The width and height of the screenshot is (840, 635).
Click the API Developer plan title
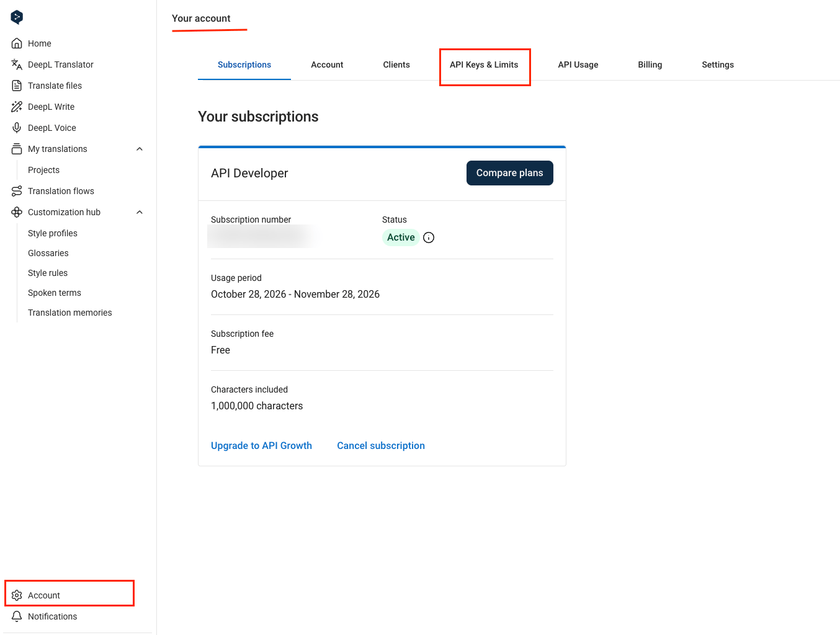249,173
